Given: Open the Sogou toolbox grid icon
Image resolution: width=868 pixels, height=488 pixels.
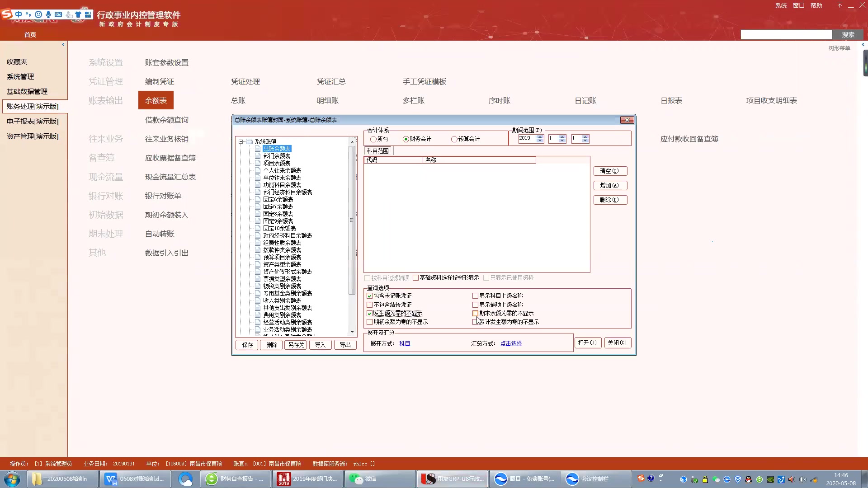Looking at the screenshot, I should [88, 14].
